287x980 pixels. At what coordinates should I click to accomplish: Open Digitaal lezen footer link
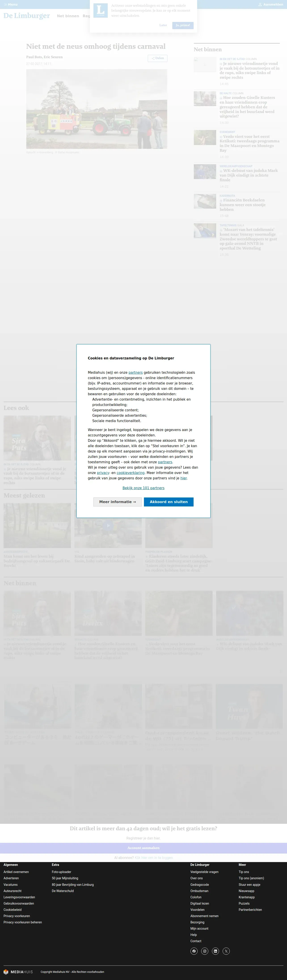[x=200, y=903]
